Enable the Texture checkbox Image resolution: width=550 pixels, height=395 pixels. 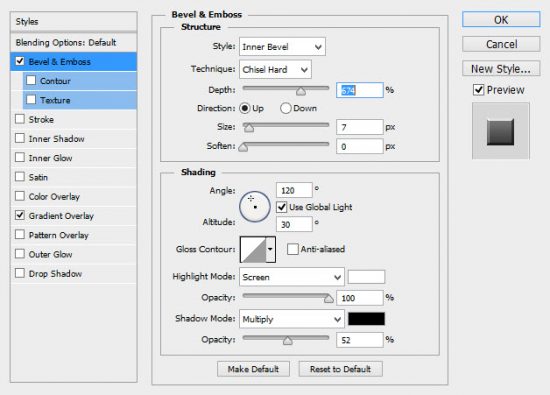pos(31,100)
